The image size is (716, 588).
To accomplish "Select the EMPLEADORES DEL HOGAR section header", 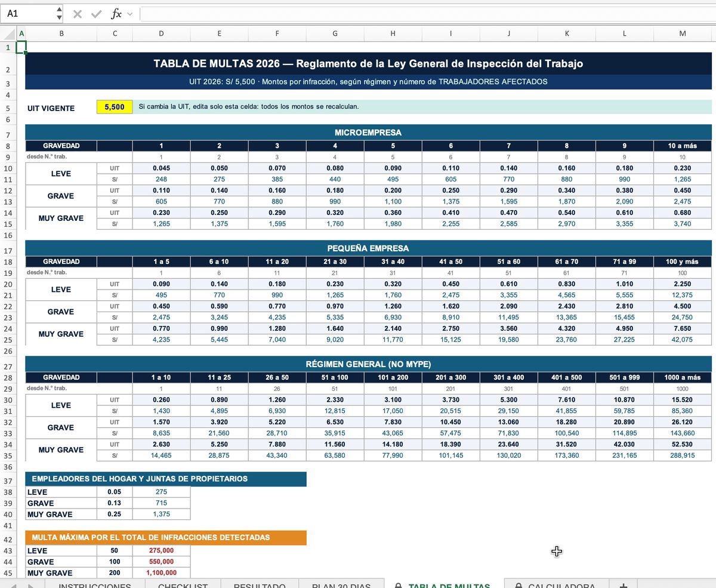I will pos(166,479).
